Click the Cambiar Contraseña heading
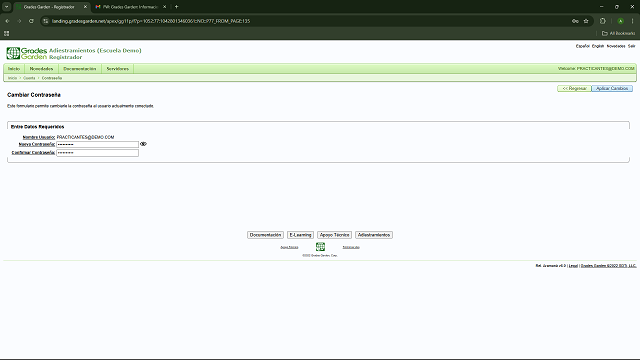Image resolution: width=640 pixels, height=360 pixels. coord(34,95)
